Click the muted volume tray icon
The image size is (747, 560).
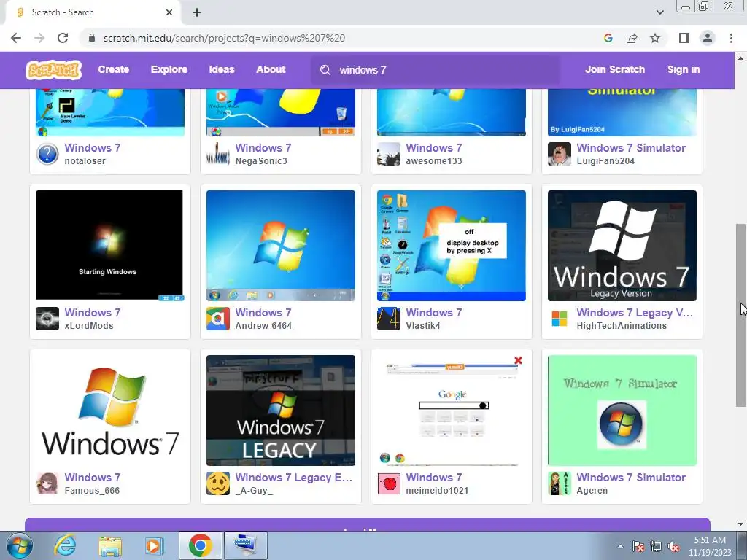pyautogui.click(x=673, y=546)
